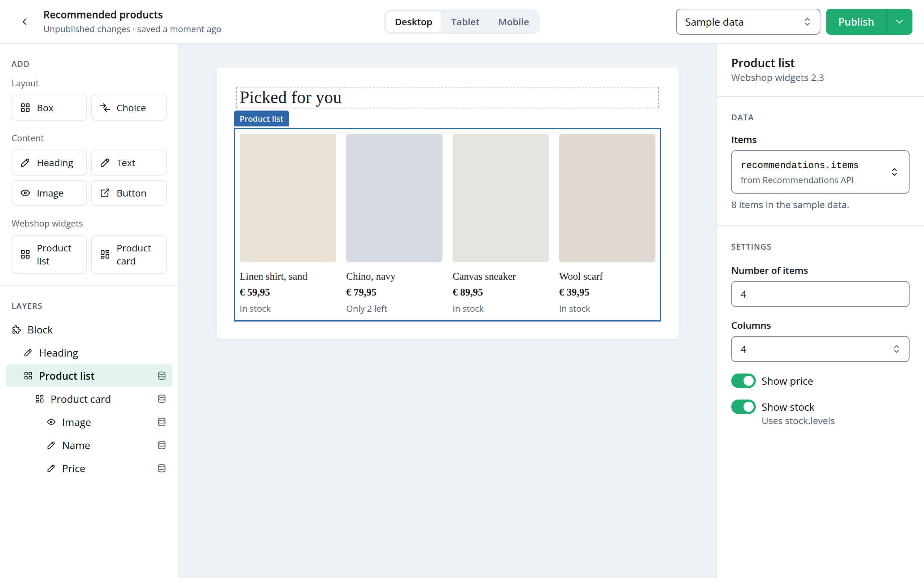Click the blue Product list label tag
This screenshot has height=578, width=924.
261,119
